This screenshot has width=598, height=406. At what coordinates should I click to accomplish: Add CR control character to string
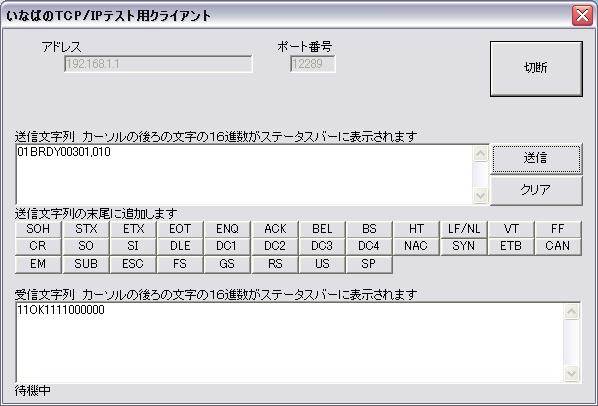[38, 246]
